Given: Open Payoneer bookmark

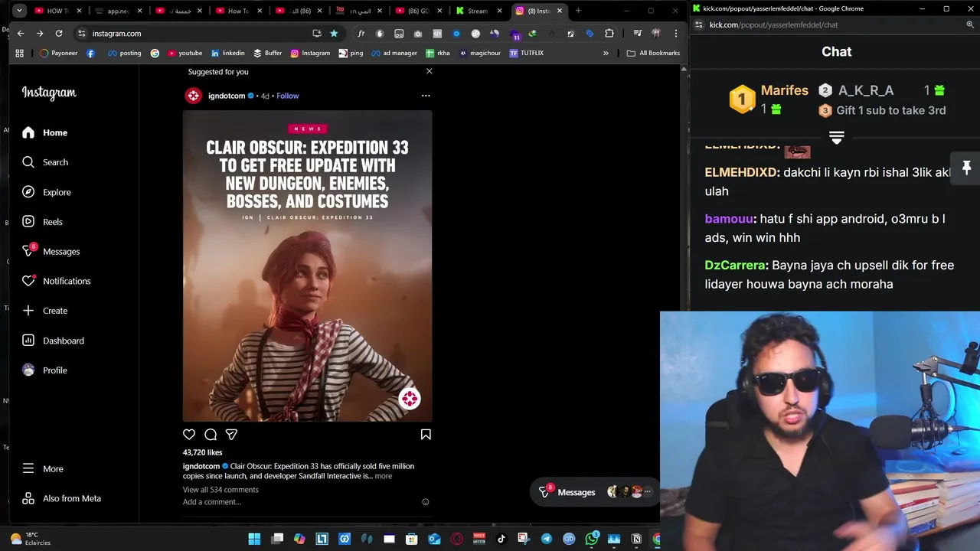Looking at the screenshot, I should point(58,53).
